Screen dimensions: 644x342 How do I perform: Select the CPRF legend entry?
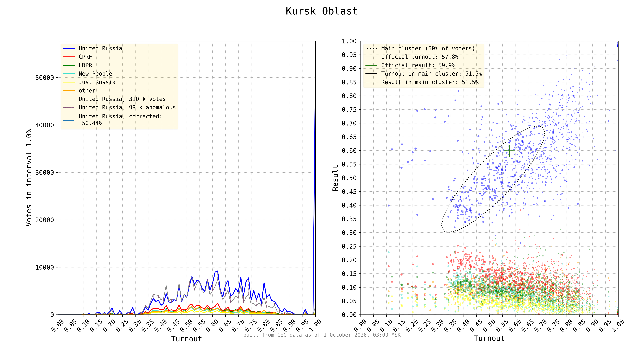click(77, 57)
